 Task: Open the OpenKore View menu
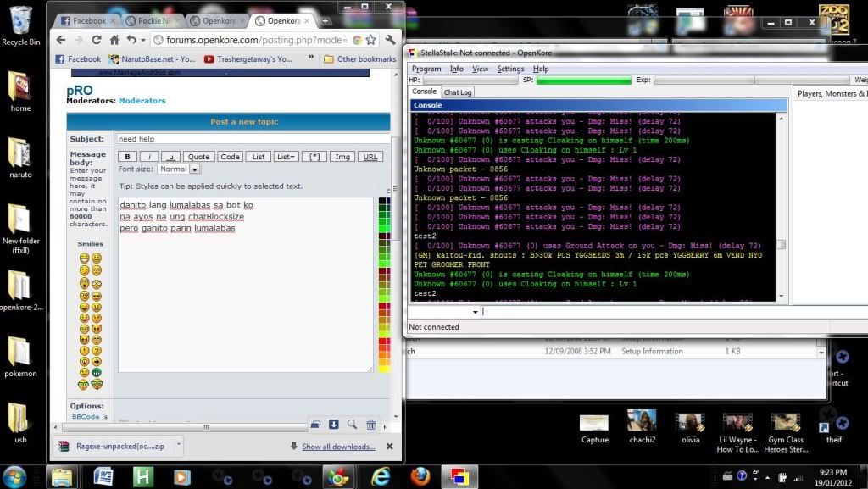point(480,69)
